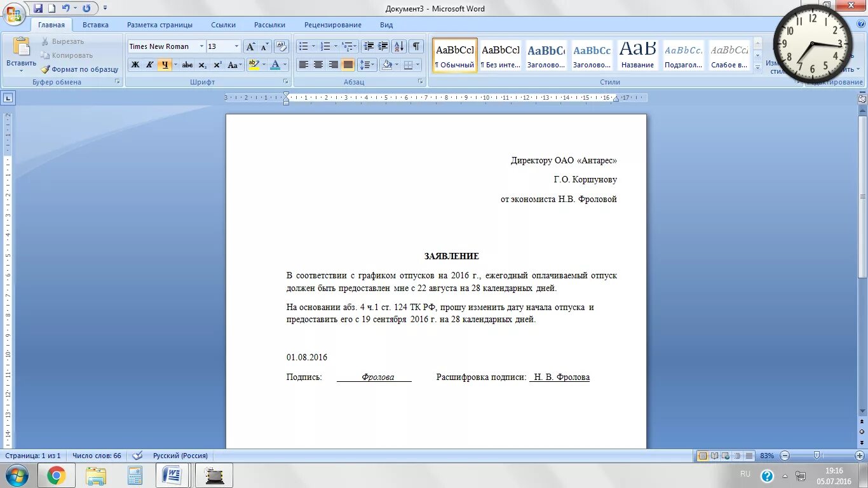The height and width of the screenshot is (488, 868).
Task: Open the Рассылки ribbon tab
Action: [269, 25]
